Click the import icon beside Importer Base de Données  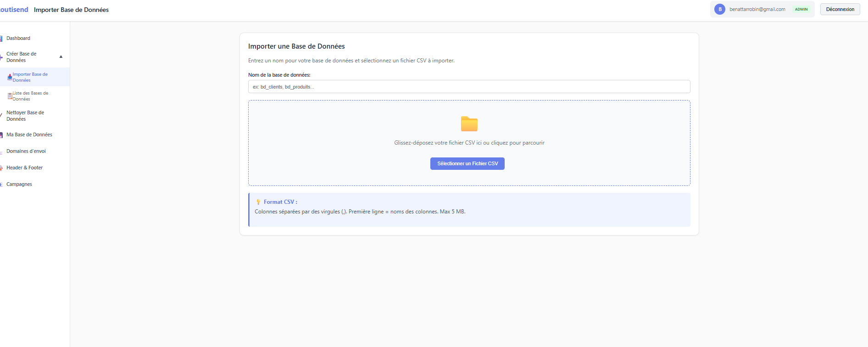click(x=10, y=77)
